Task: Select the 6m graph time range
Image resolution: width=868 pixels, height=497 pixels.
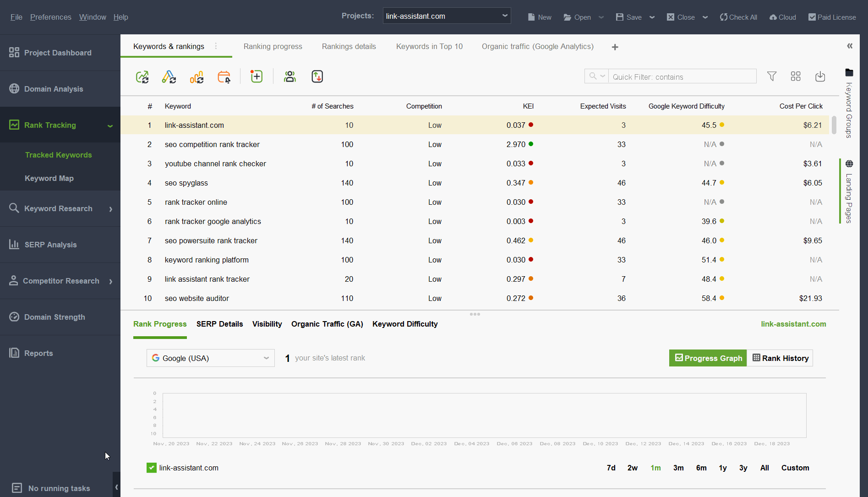Action: pyautogui.click(x=701, y=468)
